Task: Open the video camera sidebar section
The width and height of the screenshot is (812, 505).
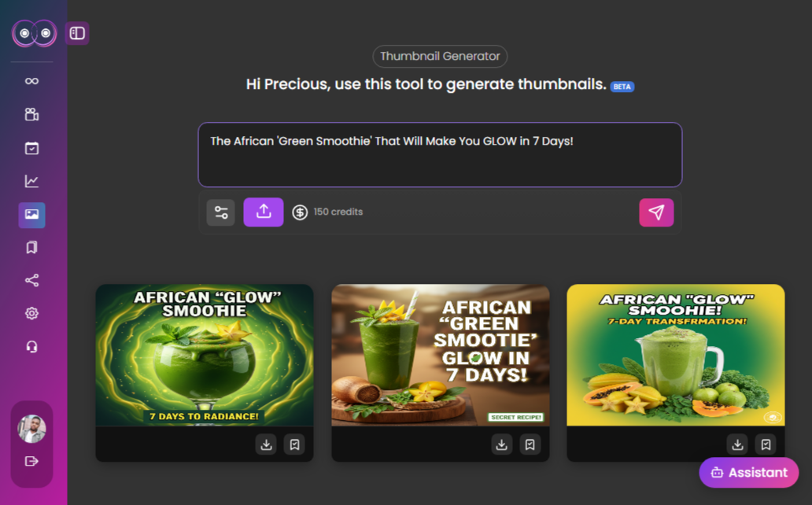Action: (x=31, y=115)
